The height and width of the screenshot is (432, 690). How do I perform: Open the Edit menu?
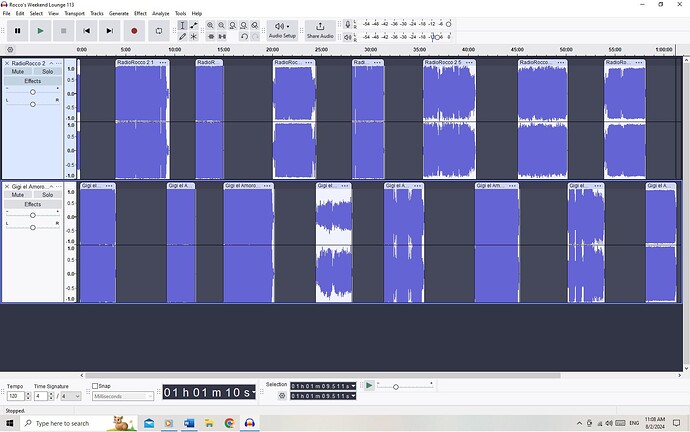tap(20, 14)
